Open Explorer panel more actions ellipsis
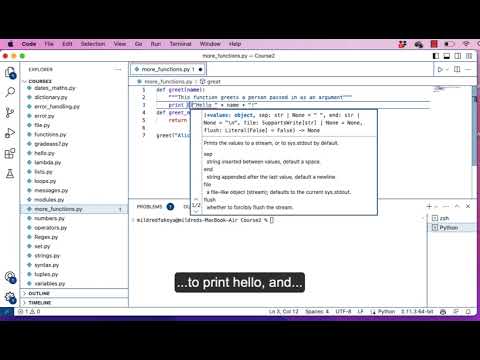This screenshot has width=480, height=360. (117, 69)
